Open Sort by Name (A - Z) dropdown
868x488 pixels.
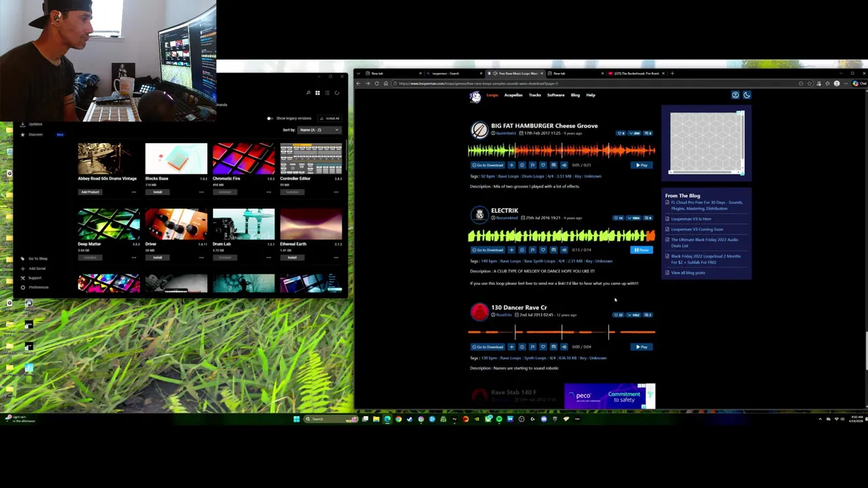[319, 129]
